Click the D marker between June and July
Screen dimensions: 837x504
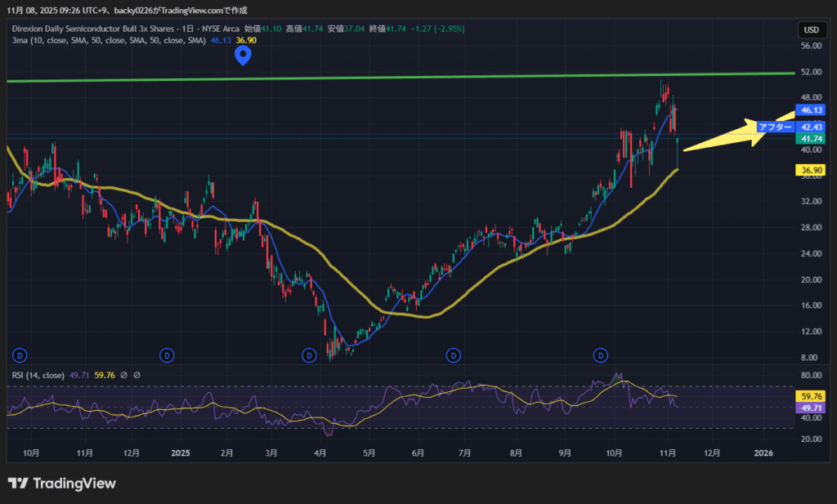tap(454, 355)
